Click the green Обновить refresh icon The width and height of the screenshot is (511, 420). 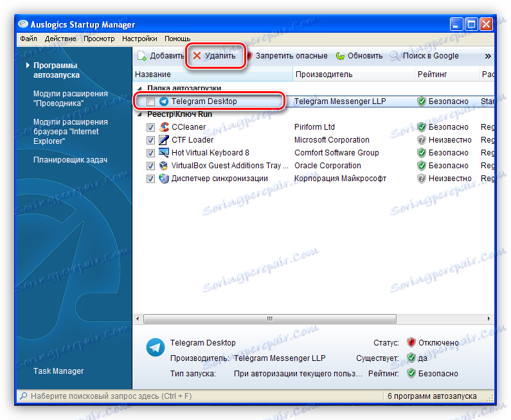point(340,56)
